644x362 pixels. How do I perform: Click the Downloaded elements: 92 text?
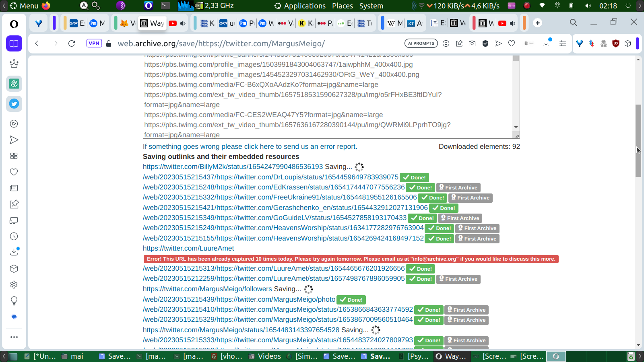pyautogui.click(x=479, y=146)
